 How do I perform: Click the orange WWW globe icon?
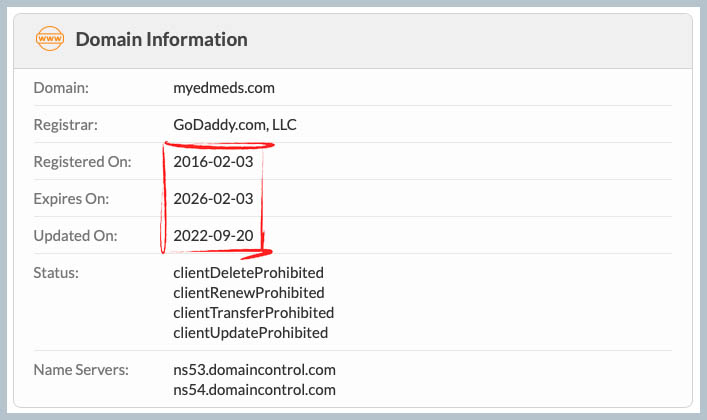[49, 40]
